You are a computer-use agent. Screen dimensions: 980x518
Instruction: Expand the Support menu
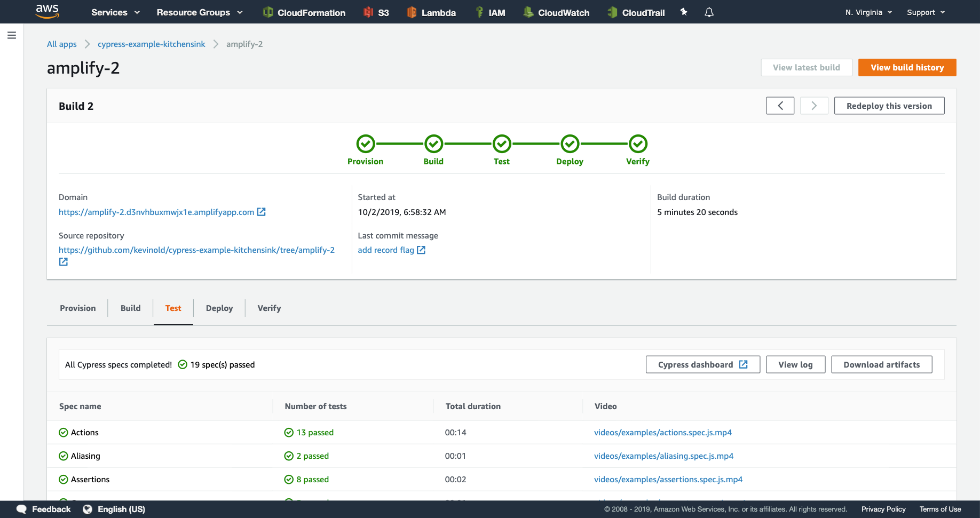926,12
